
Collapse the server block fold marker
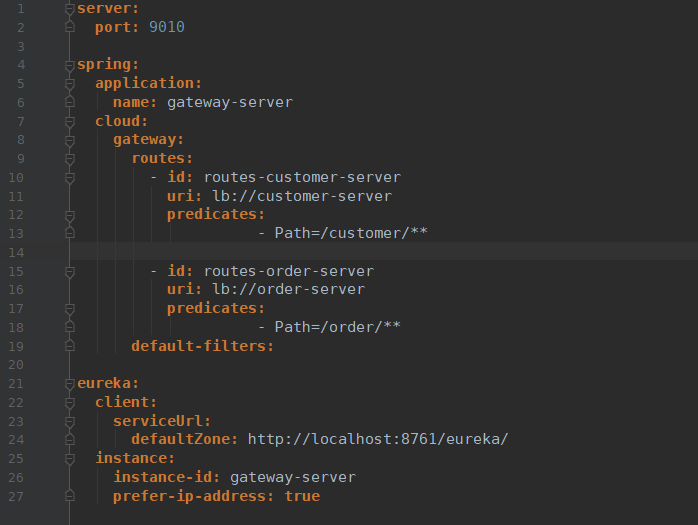pyautogui.click(x=69, y=9)
